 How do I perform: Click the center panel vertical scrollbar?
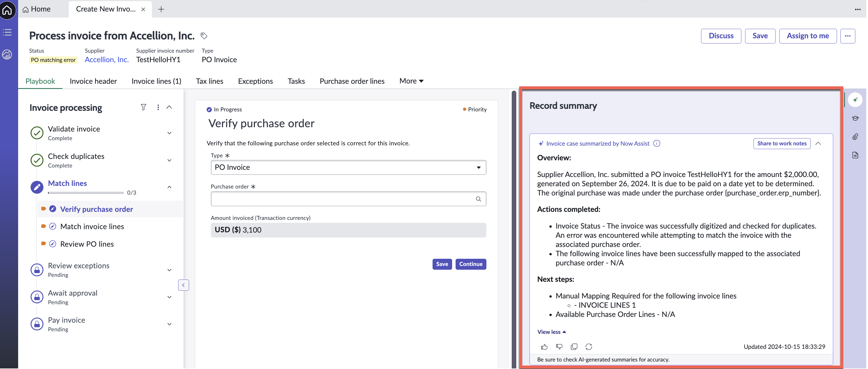[x=513, y=229]
